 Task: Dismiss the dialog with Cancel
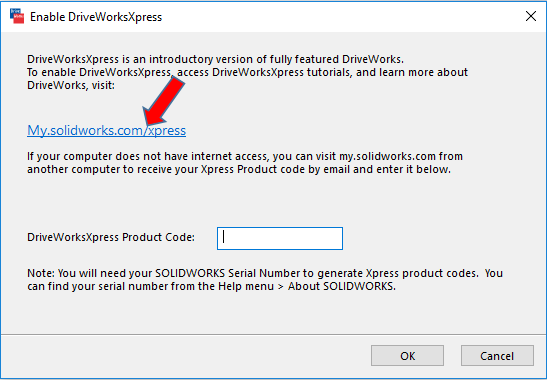(x=497, y=356)
